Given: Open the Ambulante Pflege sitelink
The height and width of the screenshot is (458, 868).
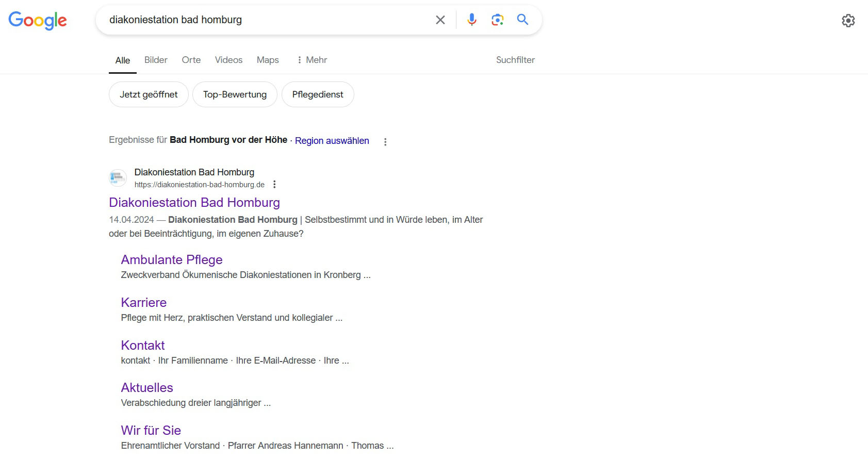Looking at the screenshot, I should point(172,259).
